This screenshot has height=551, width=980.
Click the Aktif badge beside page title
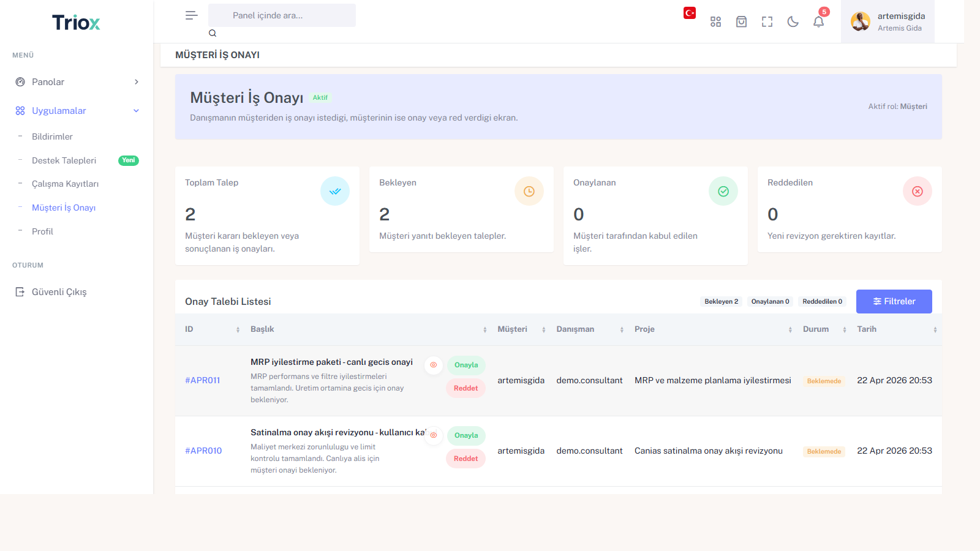pos(320,97)
